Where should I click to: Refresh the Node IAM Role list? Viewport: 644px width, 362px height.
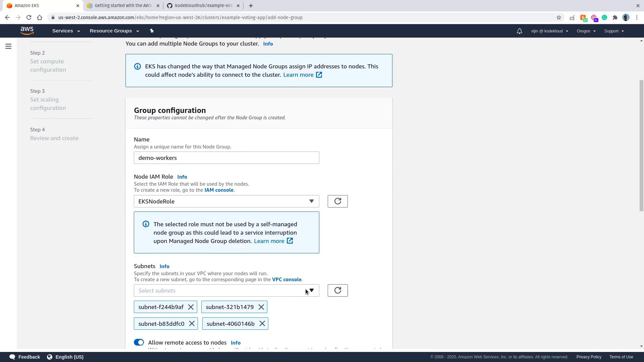pos(337,201)
